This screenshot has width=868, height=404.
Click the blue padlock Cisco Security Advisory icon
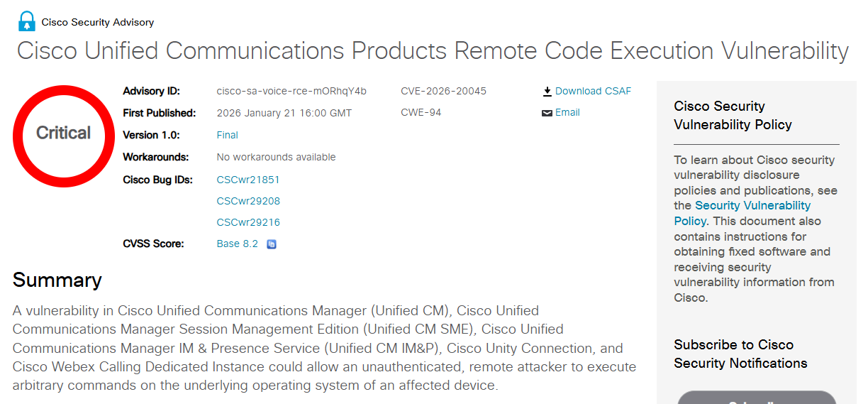pos(26,21)
